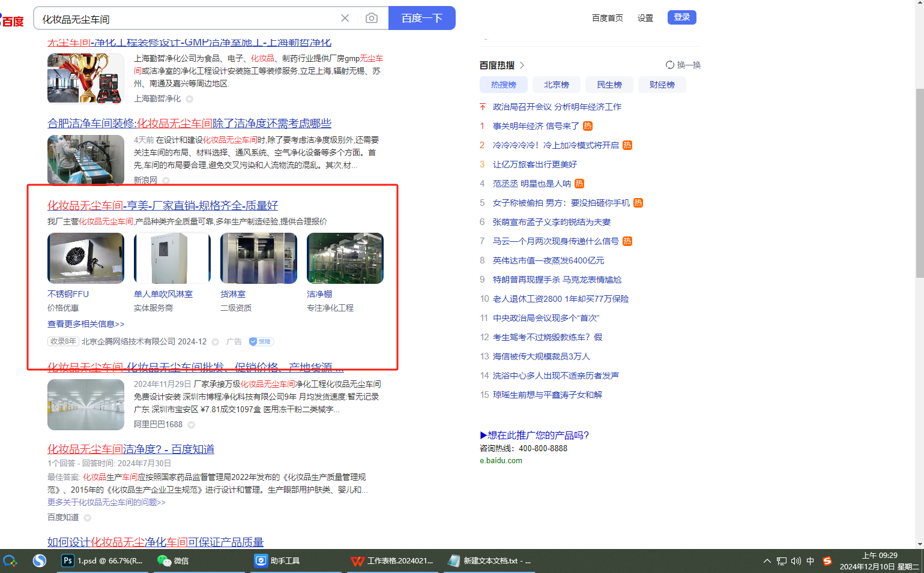The height and width of the screenshot is (573, 924).
Task: Open hot search 让亿万旅客出行更美好
Action: click(535, 164)
